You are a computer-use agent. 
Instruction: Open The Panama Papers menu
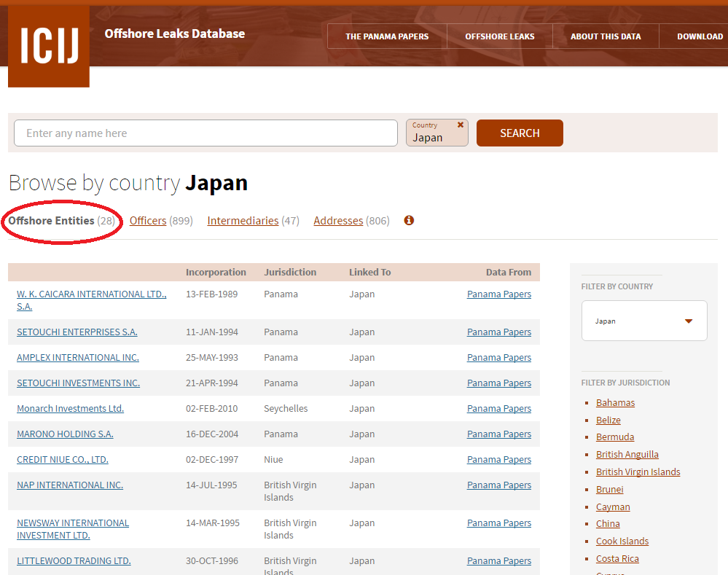[387, 36]
